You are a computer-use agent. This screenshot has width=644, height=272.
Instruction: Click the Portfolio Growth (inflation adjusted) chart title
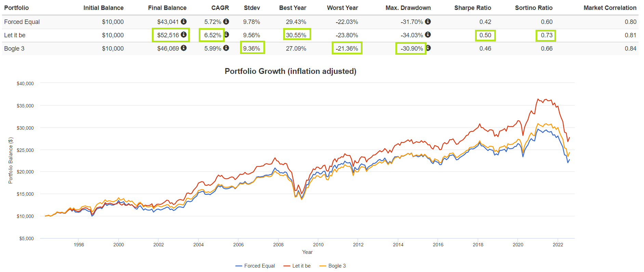290,71
